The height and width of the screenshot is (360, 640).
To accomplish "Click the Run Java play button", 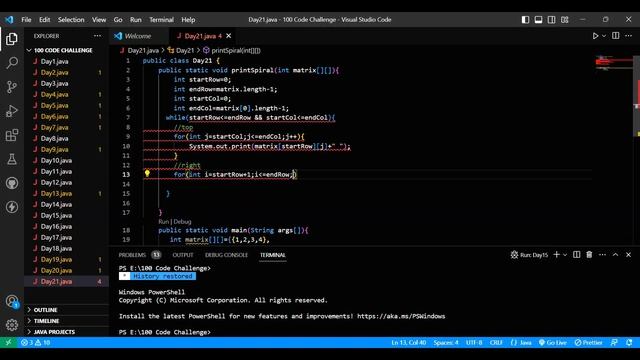I will coord(595,36).
